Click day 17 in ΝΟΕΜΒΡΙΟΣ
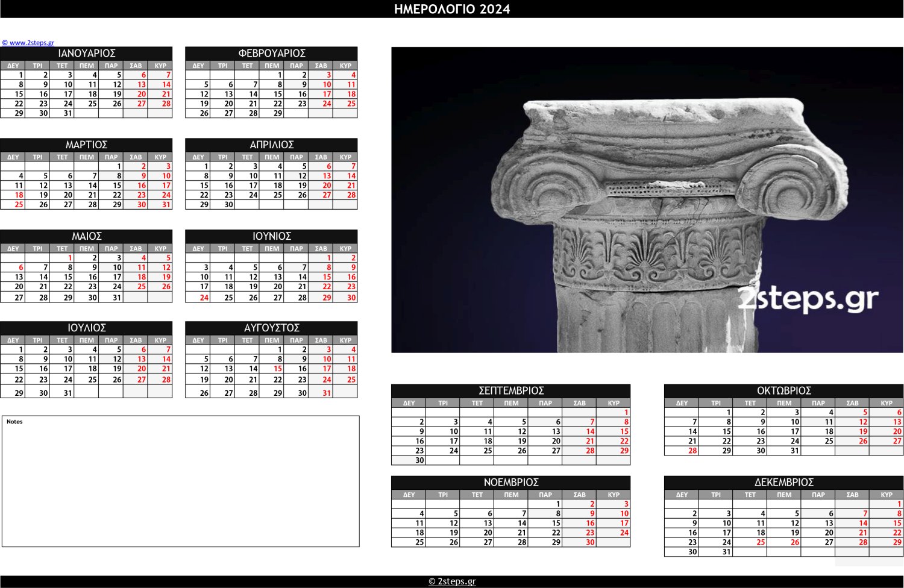The width and height of the screenshot is (904, 588). click(613, 523)
